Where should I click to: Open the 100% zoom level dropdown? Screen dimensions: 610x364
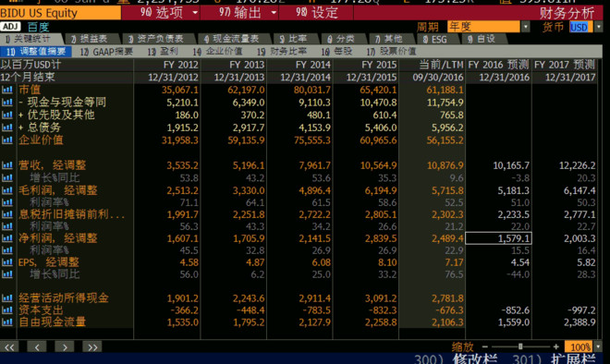pos(599,346)
